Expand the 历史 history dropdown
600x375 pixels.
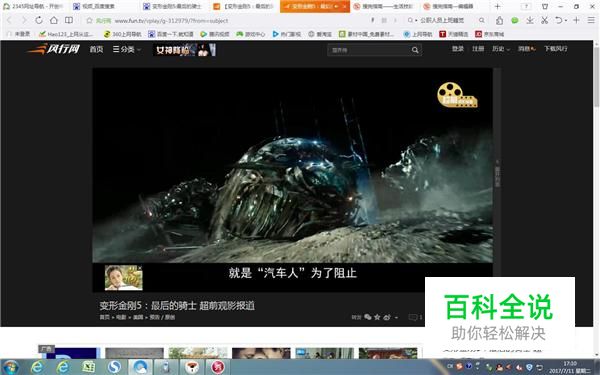(x=501, y=49)
